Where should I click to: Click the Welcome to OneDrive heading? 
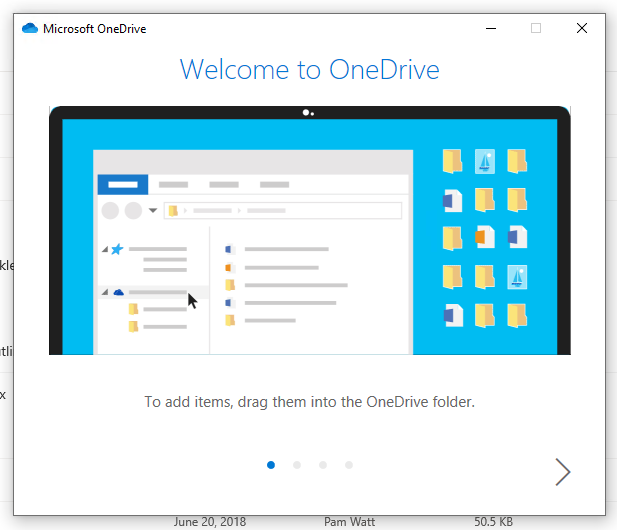pos(310,70)
